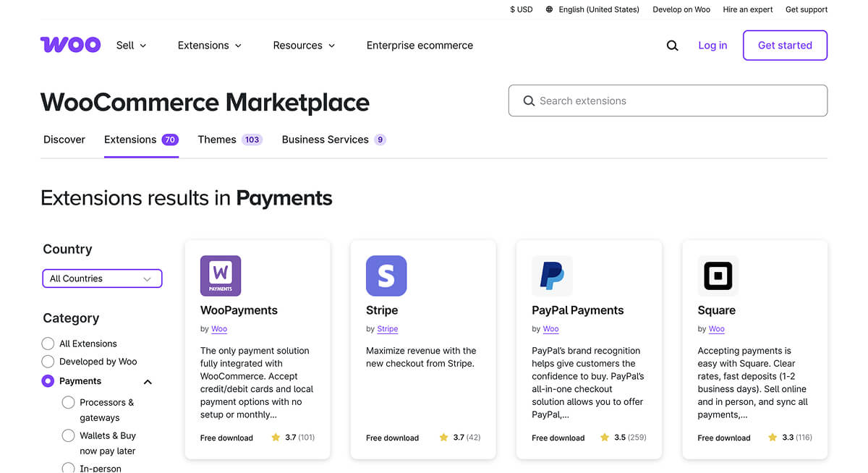This screenshot has height=473, width=868.
Task: Open the PayPal Payments logo icon
Action: pos(552,276)
